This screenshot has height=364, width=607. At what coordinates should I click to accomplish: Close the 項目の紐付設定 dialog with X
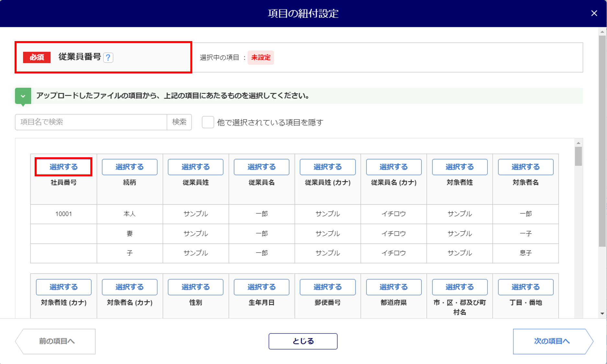click(x=594, y=13)
